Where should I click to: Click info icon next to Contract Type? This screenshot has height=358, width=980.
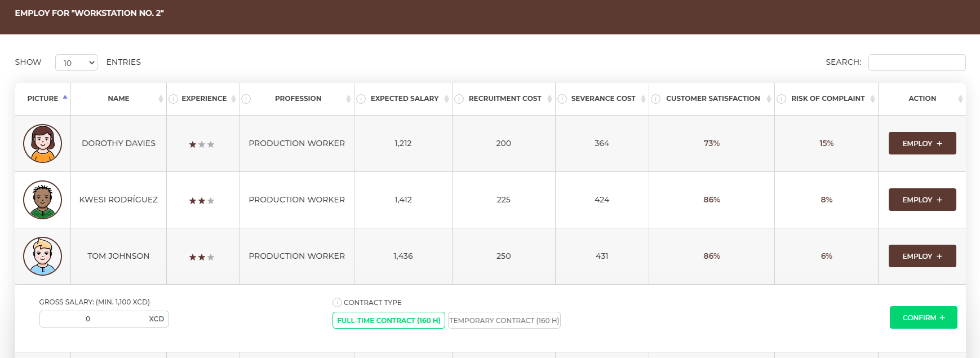tap(337, 302)
